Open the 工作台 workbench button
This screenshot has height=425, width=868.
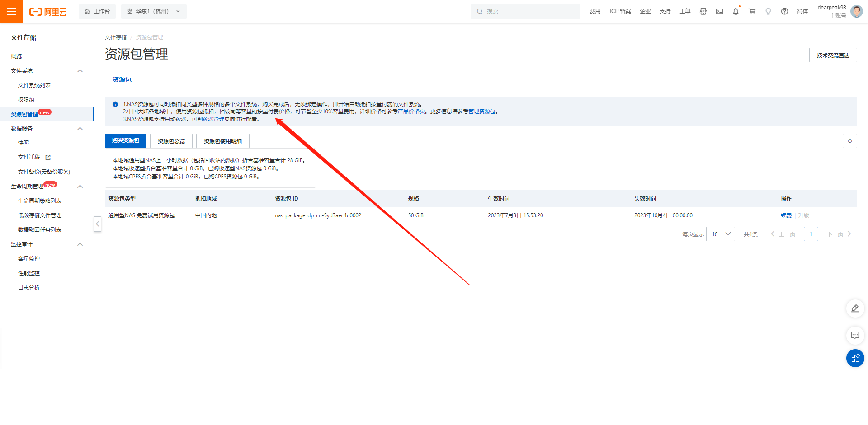[97, 11]
